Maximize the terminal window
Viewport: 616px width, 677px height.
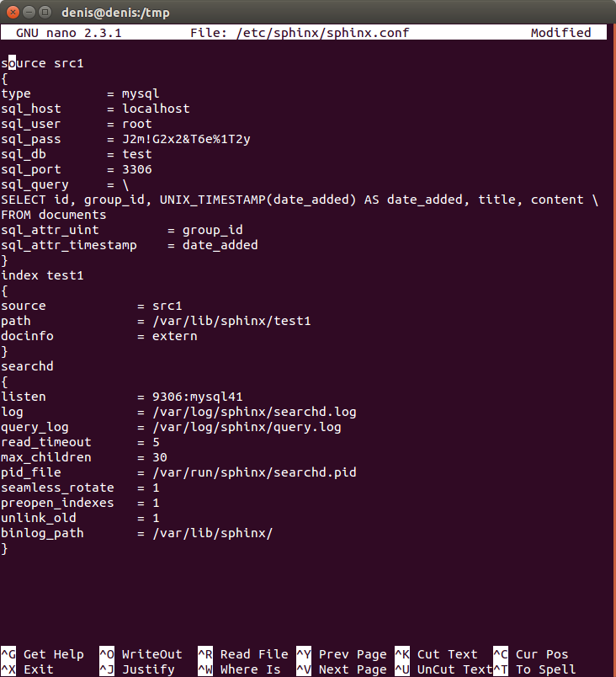tap(45, 12)
